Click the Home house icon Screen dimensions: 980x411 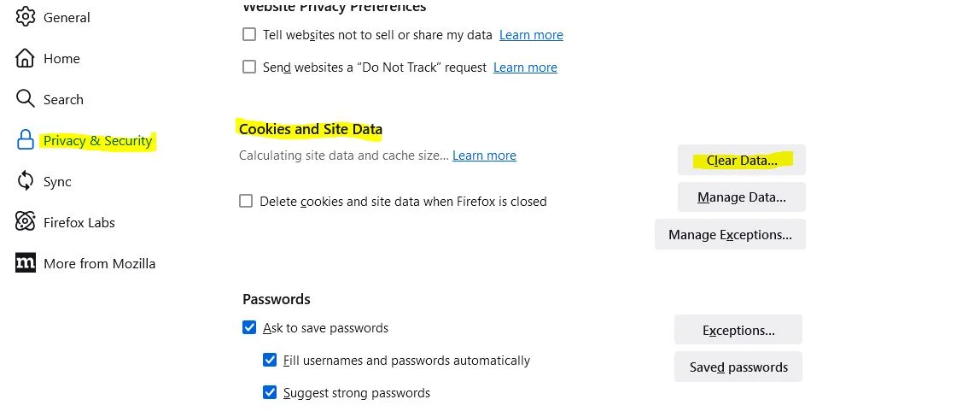click(26, 58)
